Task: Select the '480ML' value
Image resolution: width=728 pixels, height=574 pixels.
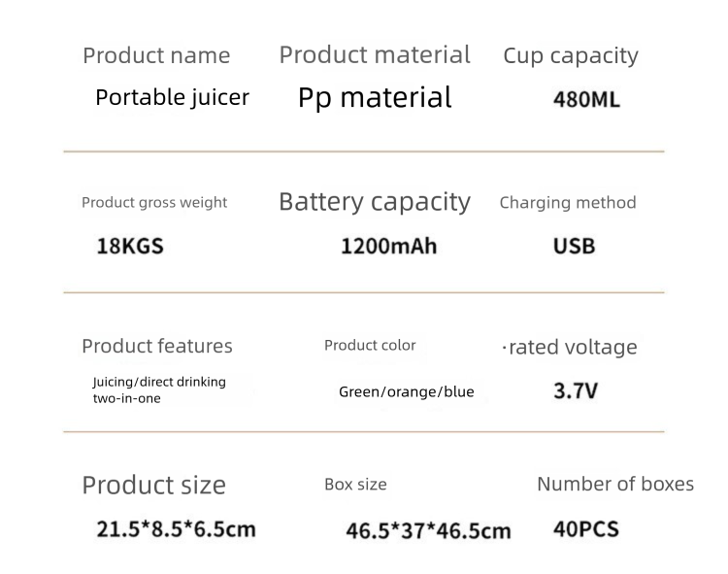Action: pyautogui.click(x=586, y=99)
